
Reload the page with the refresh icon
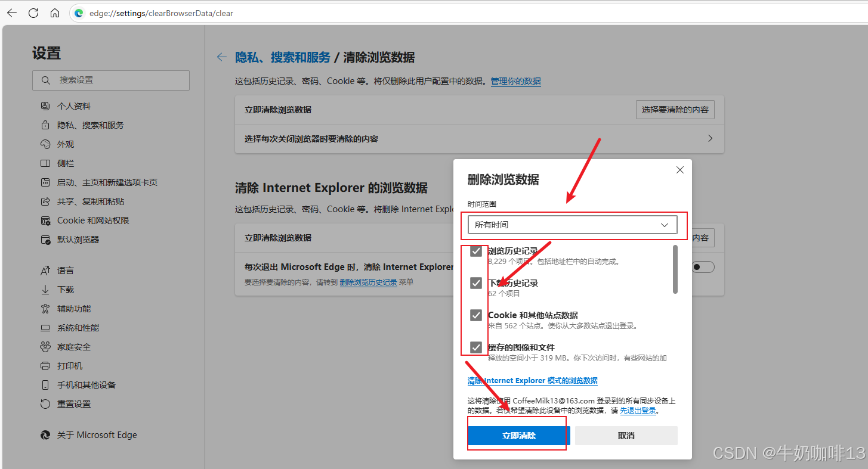33,13
